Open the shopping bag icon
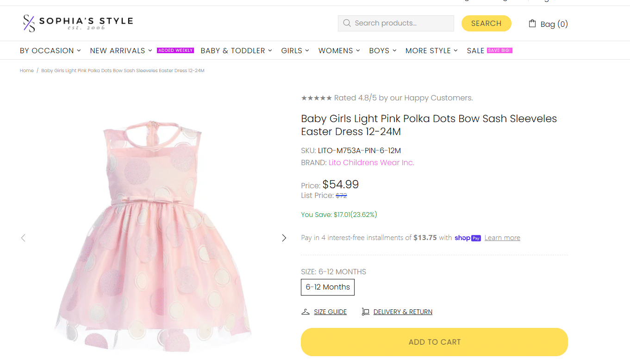Image resolution: width=630 pixels, height=364 pixels. [532, 24]
